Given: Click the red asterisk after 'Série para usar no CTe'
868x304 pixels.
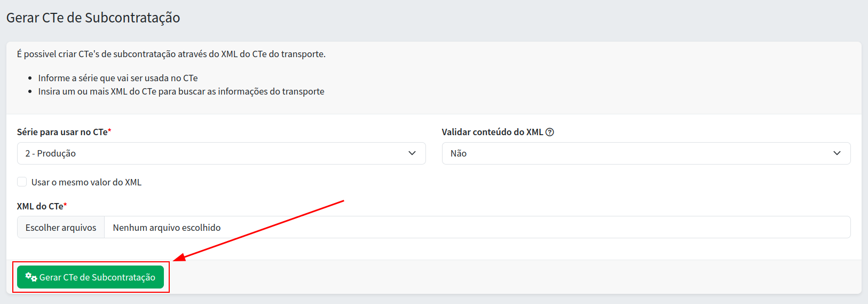Looking at the screenshot, I should point(109,131).
